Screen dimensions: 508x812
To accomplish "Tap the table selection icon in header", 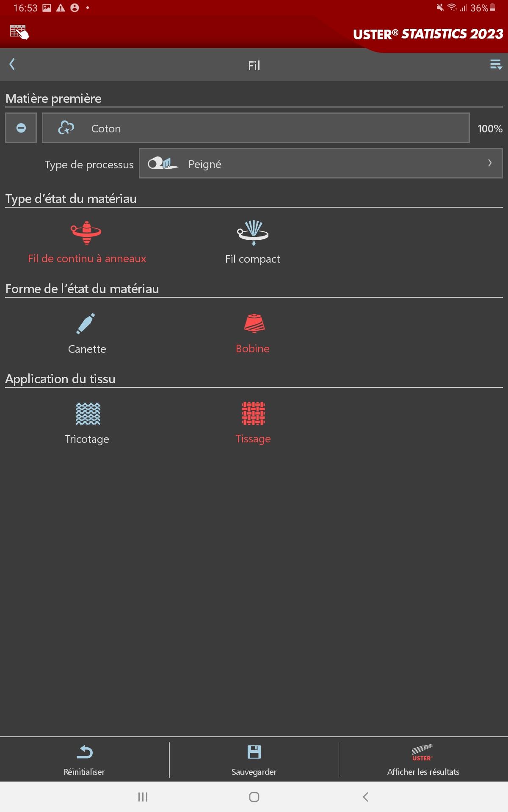I will pos(19,32).
